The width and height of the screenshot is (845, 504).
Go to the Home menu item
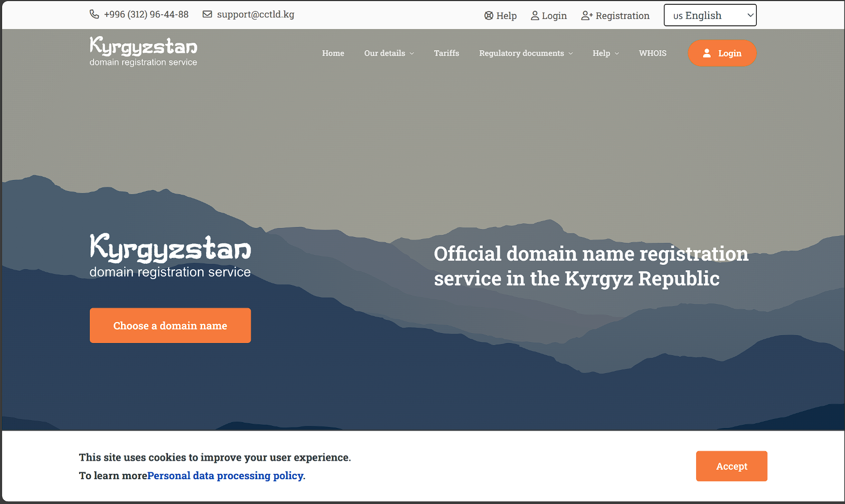333,53
